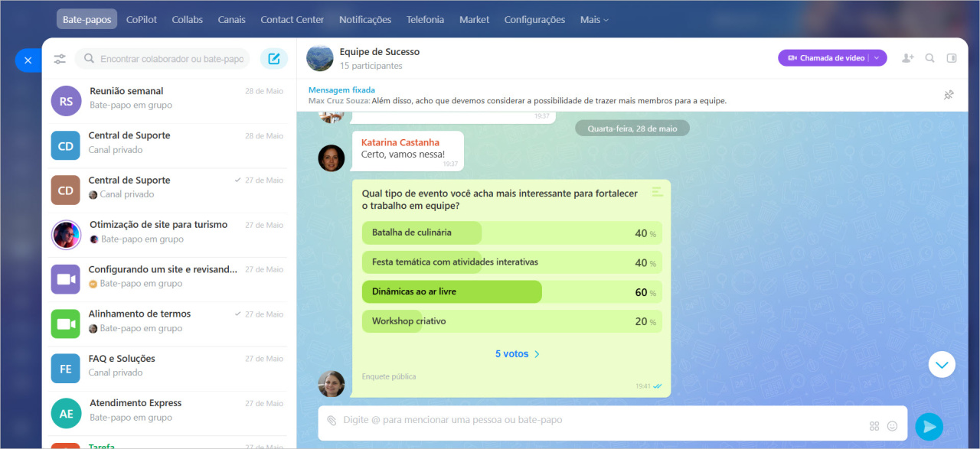The image size is (980, 449).
Task: Send message with the blue arrow button
Action: click(929, 426)
